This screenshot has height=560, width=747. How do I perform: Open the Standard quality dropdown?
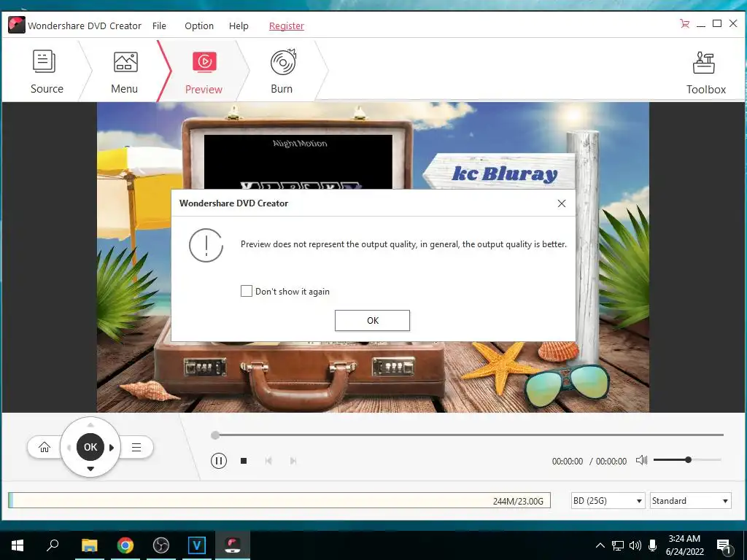[690, 500]
